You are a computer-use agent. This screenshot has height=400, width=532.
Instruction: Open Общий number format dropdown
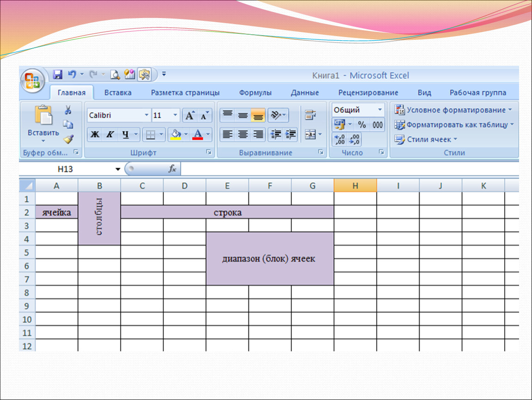click(x=380, y=110)
